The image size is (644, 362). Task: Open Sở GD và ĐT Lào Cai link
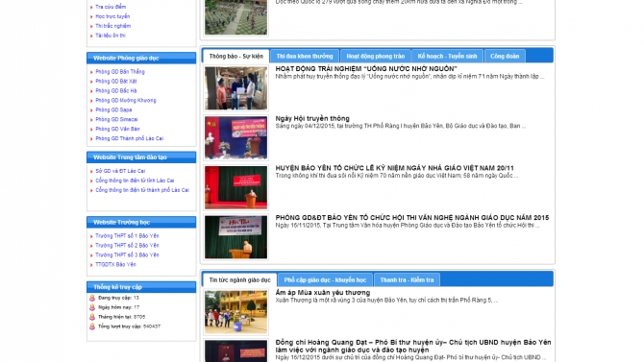point(120,171)
